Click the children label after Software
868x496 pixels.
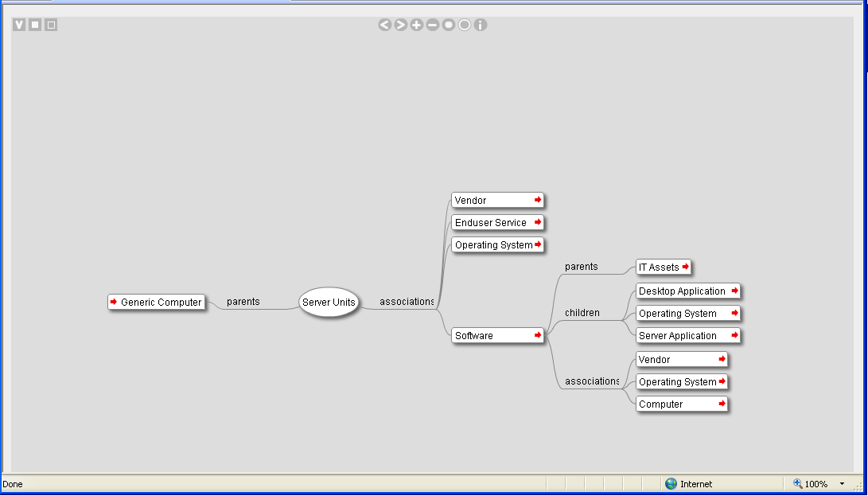click(x=582, y=313)
